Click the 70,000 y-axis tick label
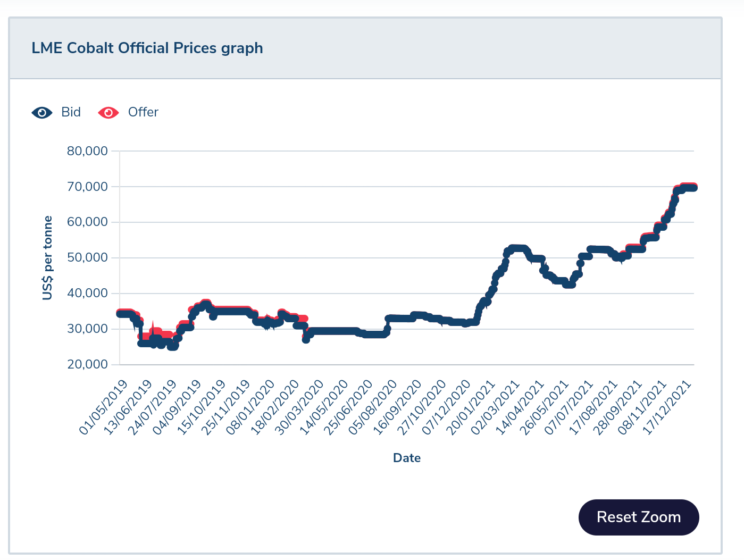The image size is (744, 560). (87, 187)
